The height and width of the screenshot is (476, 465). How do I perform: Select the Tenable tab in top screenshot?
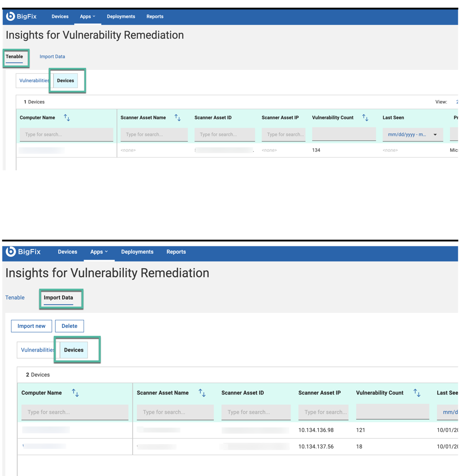[14, 57]
